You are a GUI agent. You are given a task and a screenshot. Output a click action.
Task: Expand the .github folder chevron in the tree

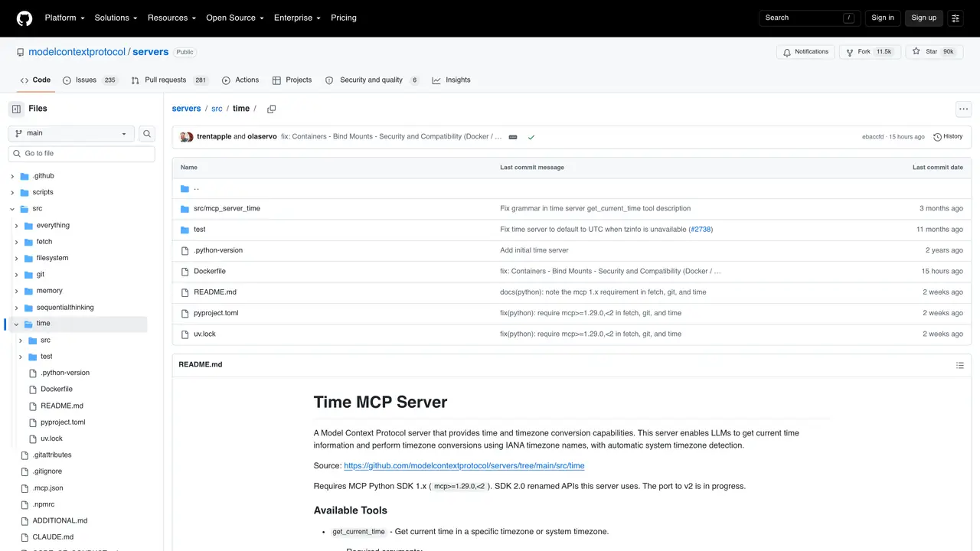pos(12,176)
